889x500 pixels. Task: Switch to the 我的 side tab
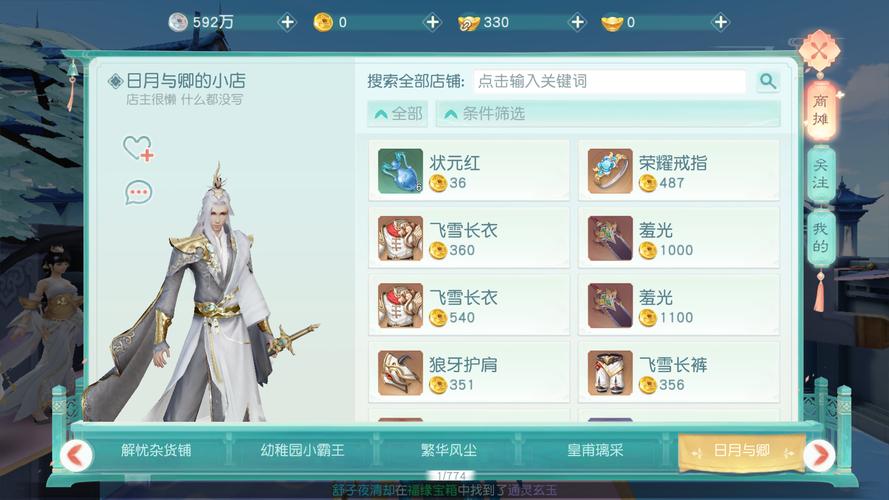click(820, 238)
